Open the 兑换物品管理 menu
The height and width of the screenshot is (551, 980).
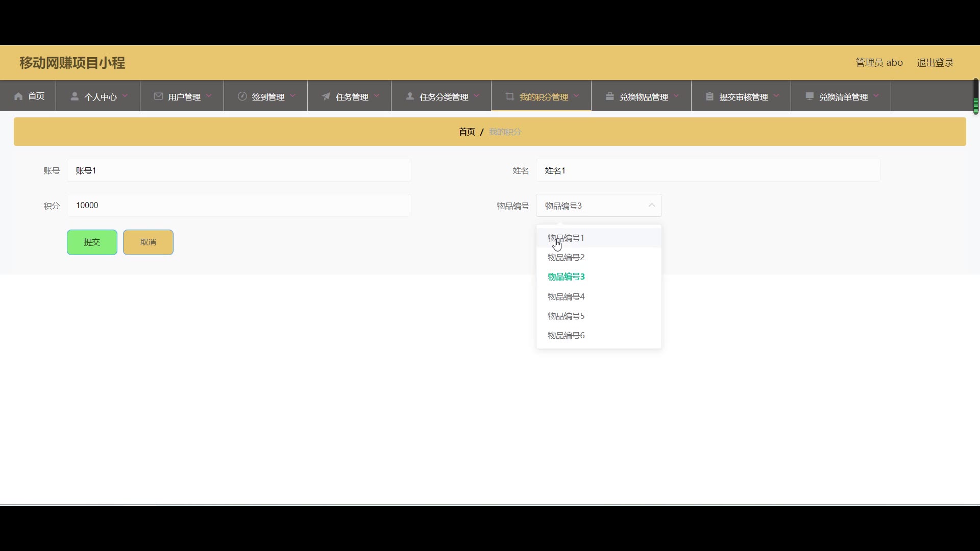pyautogui.click(x=641, y=96)
